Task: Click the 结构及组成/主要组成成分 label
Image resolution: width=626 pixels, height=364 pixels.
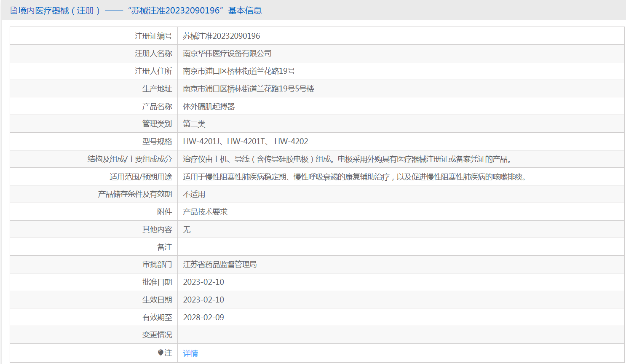Action: pyautogui.click(x=130, y=159)
